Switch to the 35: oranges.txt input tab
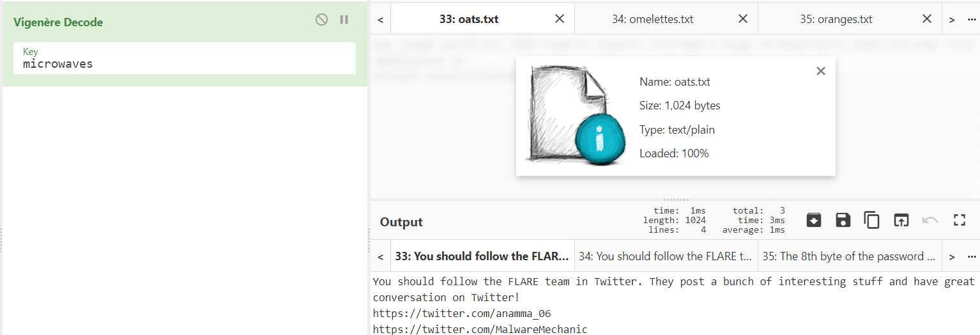980x335 pixels. pos(836,19)
